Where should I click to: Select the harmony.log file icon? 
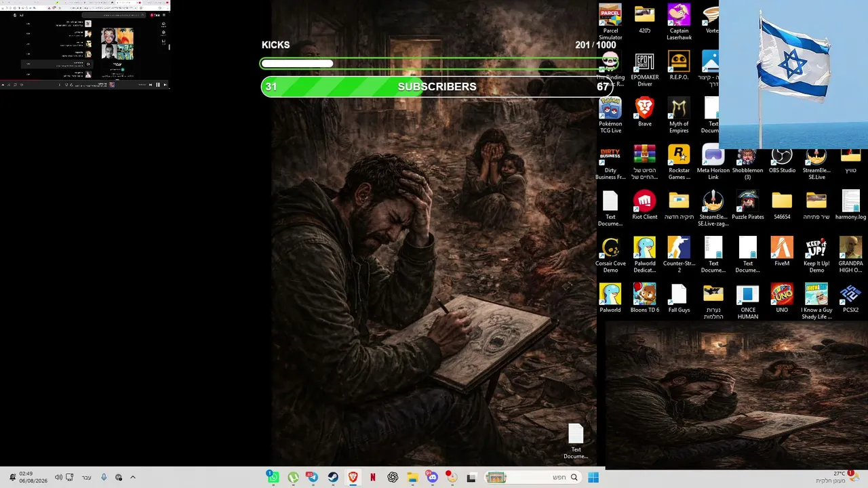(x=850, y=205)
